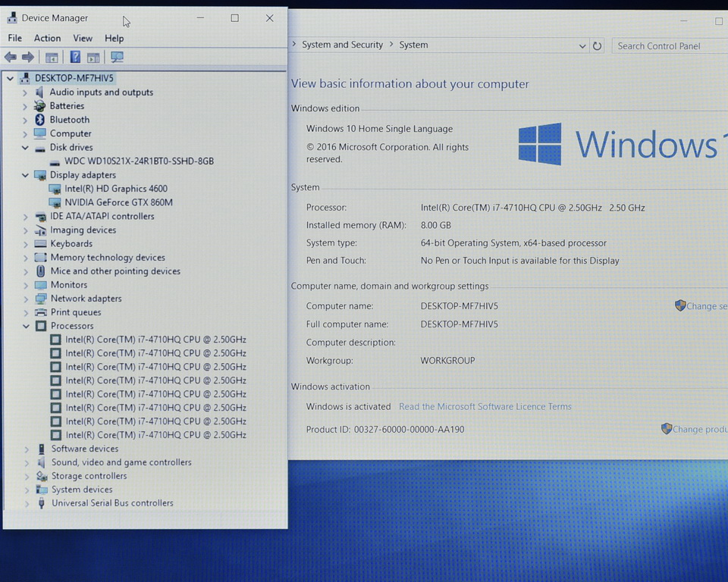Open Read the Microsoft Software Licence Terms link
The width and height of the screenshot is (728, 582).
[485, 406]
